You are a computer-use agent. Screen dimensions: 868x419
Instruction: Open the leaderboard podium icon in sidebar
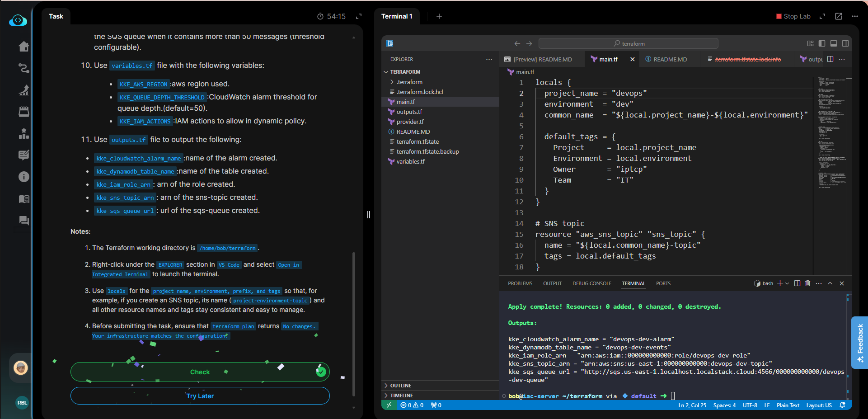pyautogui.click(x=23, y=133)
